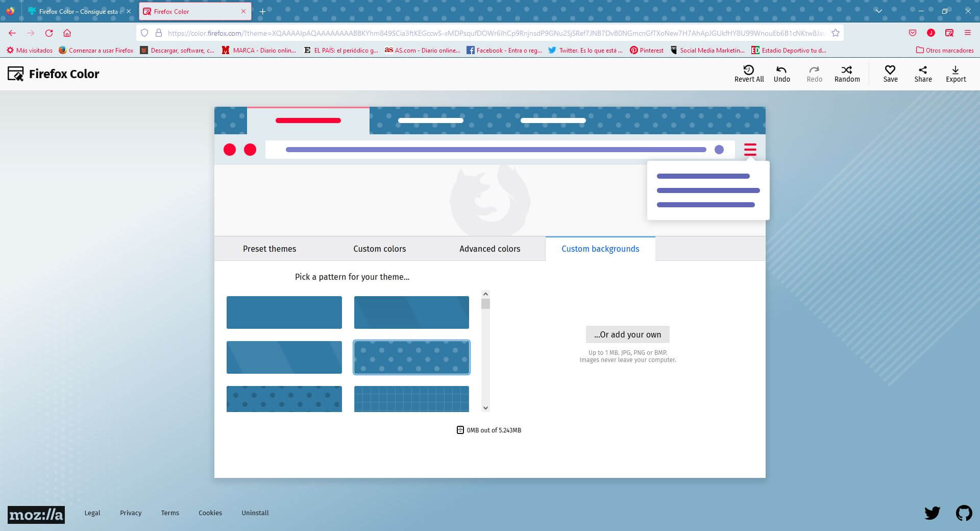Select the dark polka dots pattern
Image resolution: width=980 pixels, height=531 pixels.
point(284,399)
